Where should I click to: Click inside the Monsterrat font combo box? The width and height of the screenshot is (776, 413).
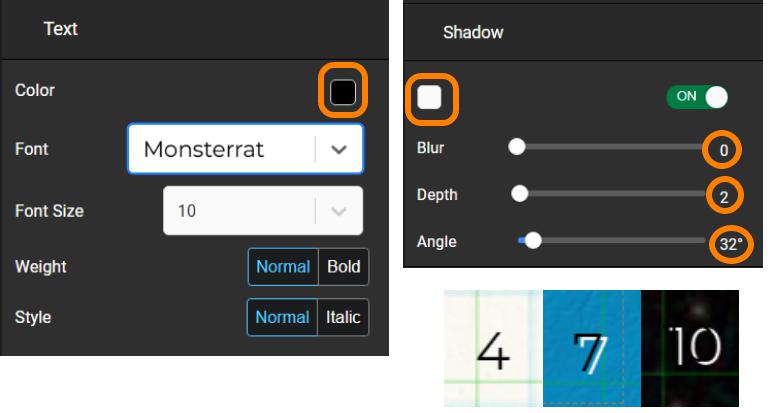[x=245, y=149]
